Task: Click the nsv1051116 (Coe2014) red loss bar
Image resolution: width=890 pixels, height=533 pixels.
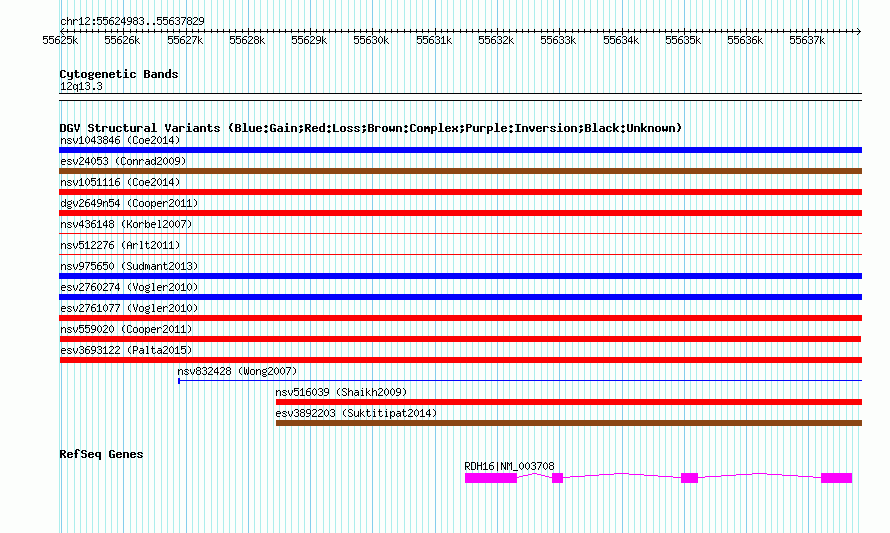Action: tap(460, 192)
